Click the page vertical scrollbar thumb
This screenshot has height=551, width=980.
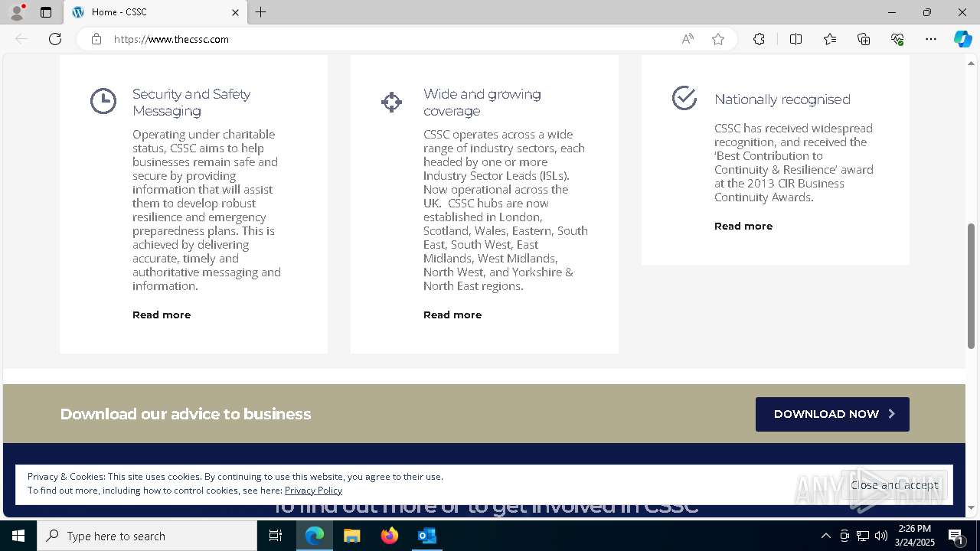pyautogui.click(x=972, y=286)
